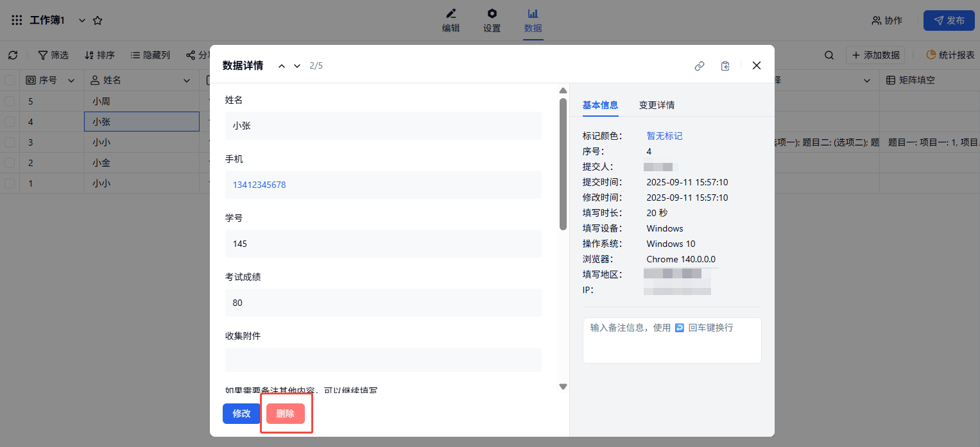This screenshot has height=447, width=980.
Task: Check the checkbox for row 5
Action: click(10, 101)
